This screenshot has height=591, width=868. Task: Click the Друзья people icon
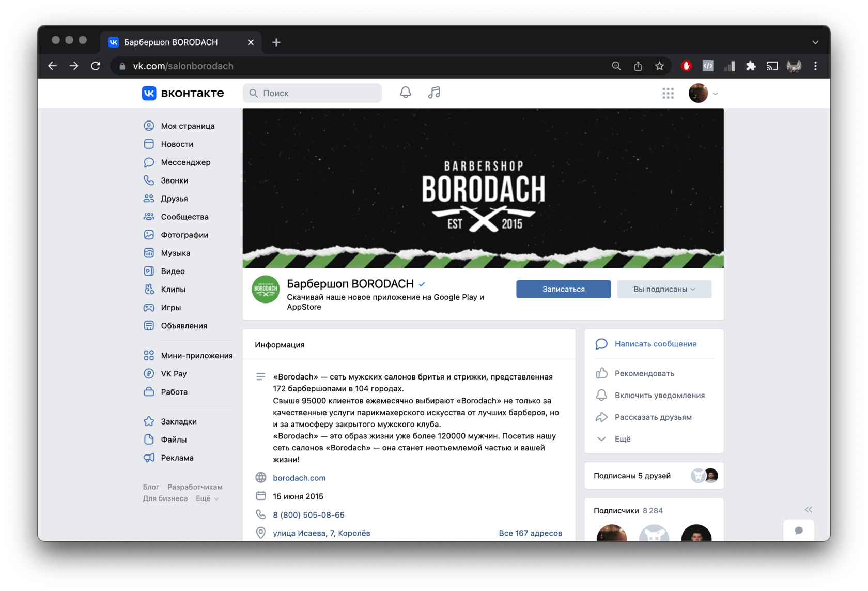(149, 199)
